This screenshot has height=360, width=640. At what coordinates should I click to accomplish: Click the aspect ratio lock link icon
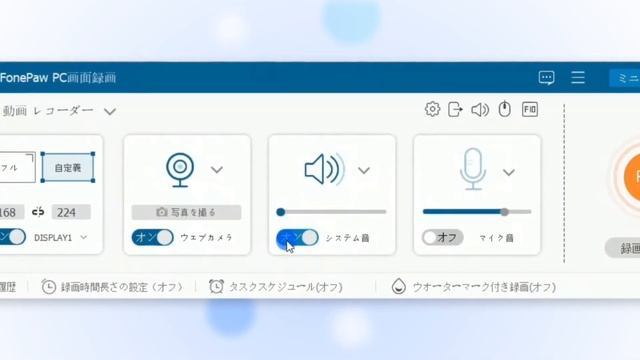(38, 212)
